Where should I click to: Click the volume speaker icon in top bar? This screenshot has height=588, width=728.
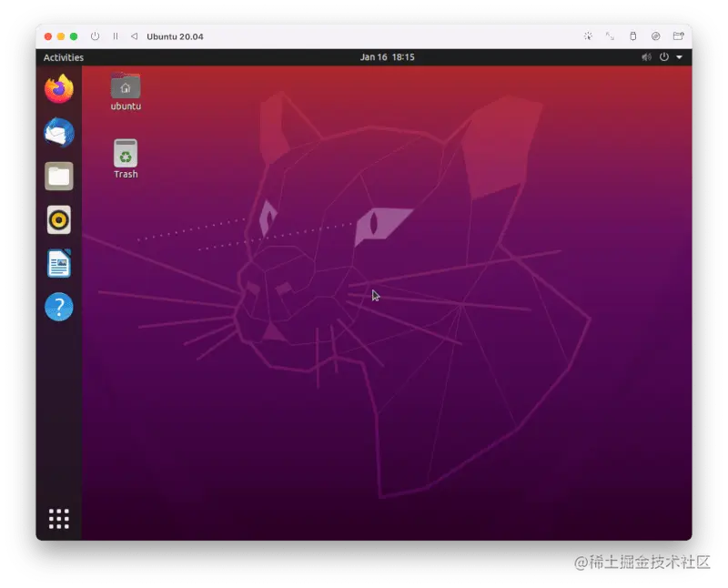point(646,57)
